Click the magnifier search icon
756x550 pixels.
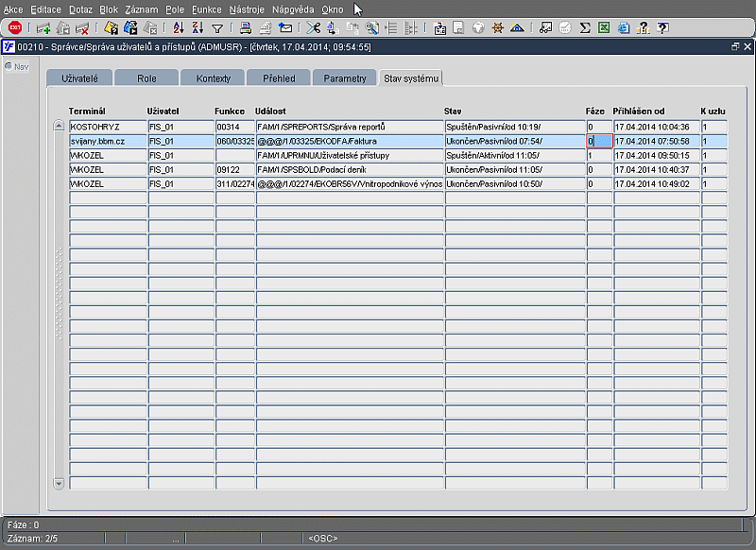tap(371, 28)
